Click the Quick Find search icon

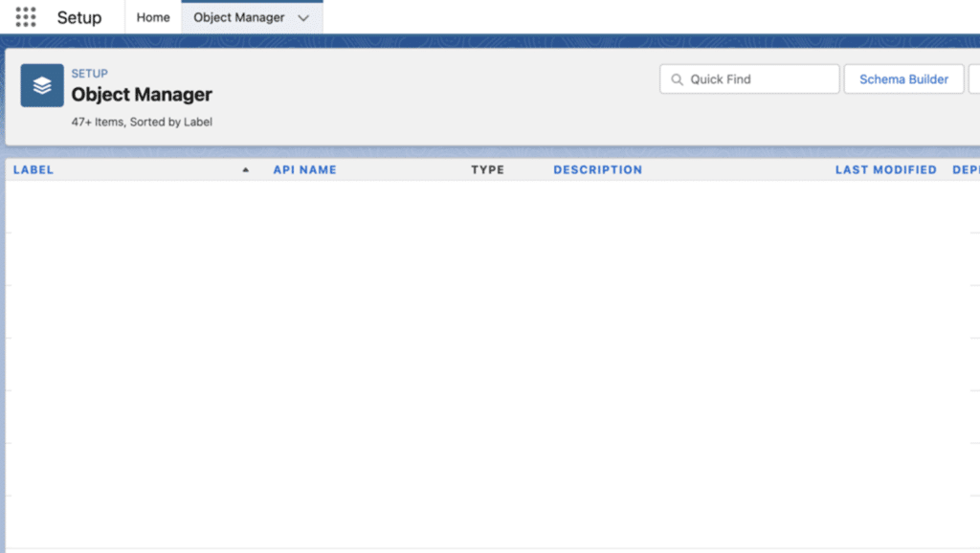[x=677, y=79]
